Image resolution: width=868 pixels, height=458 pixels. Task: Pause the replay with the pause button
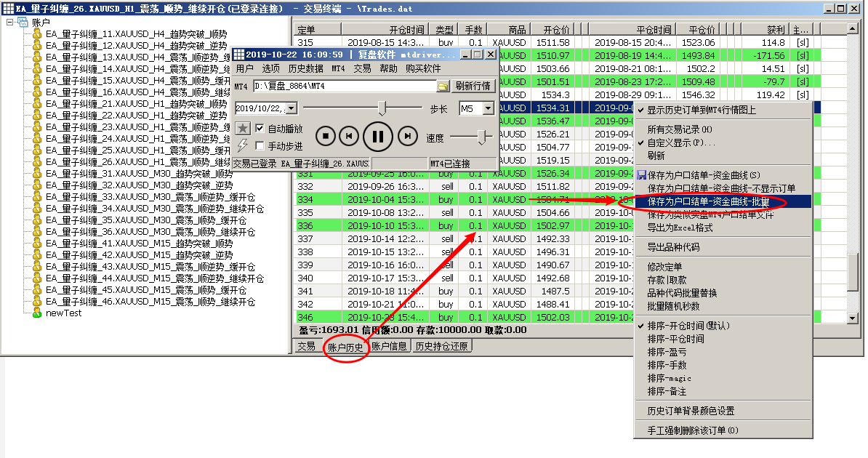(377, 136)
